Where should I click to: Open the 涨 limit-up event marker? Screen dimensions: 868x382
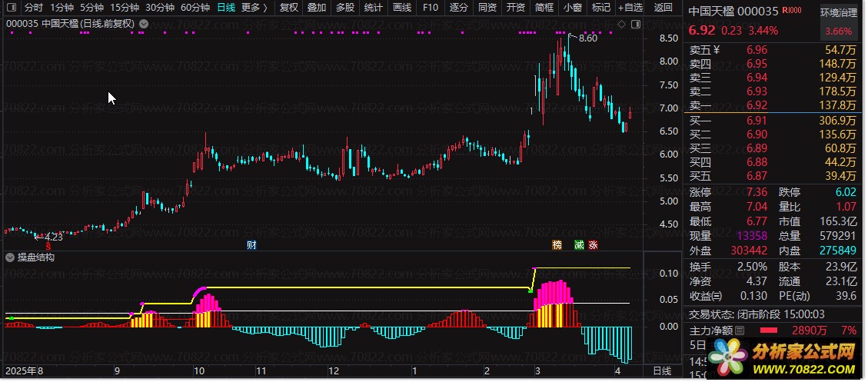coord(594,244)
